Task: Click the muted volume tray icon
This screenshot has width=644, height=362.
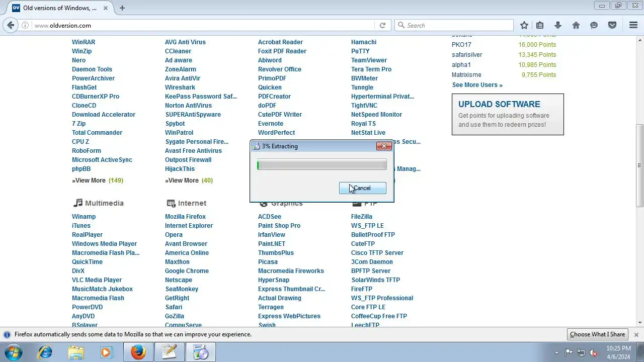Action: tap(594, 352)
